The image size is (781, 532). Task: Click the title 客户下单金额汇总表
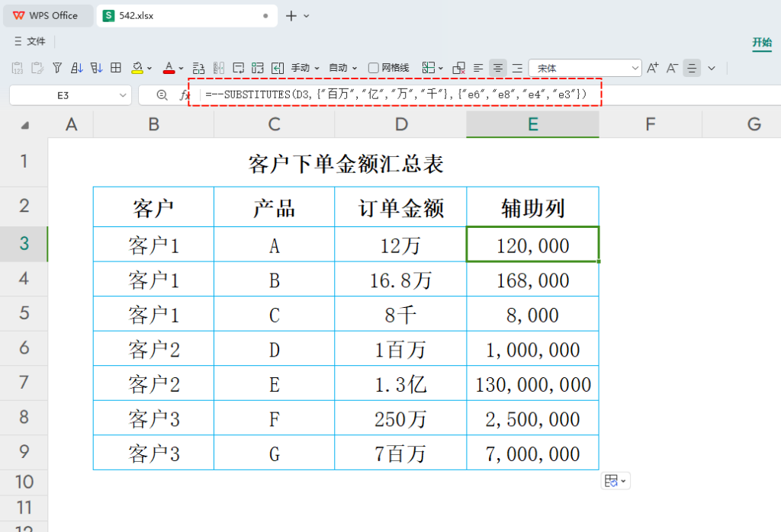pyautogui.click(x=346, y=164)
